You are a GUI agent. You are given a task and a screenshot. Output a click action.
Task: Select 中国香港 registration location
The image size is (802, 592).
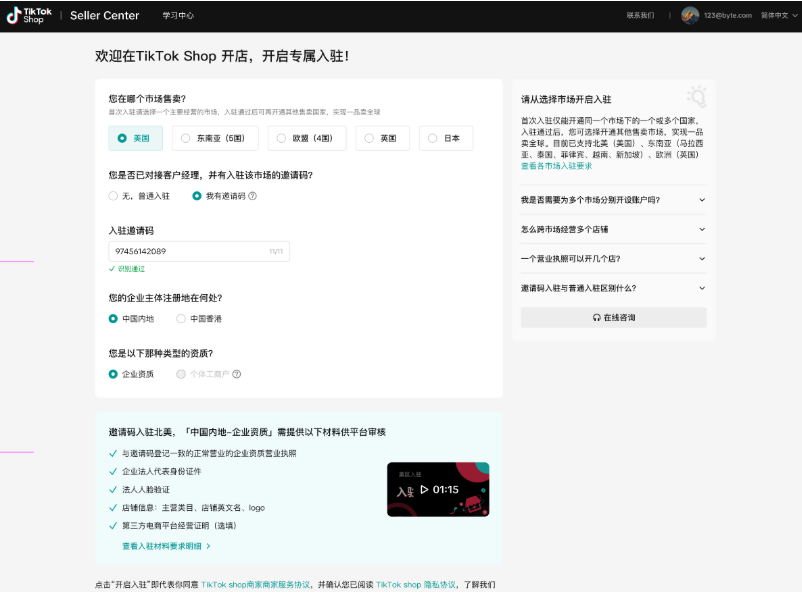click(199, 319)
